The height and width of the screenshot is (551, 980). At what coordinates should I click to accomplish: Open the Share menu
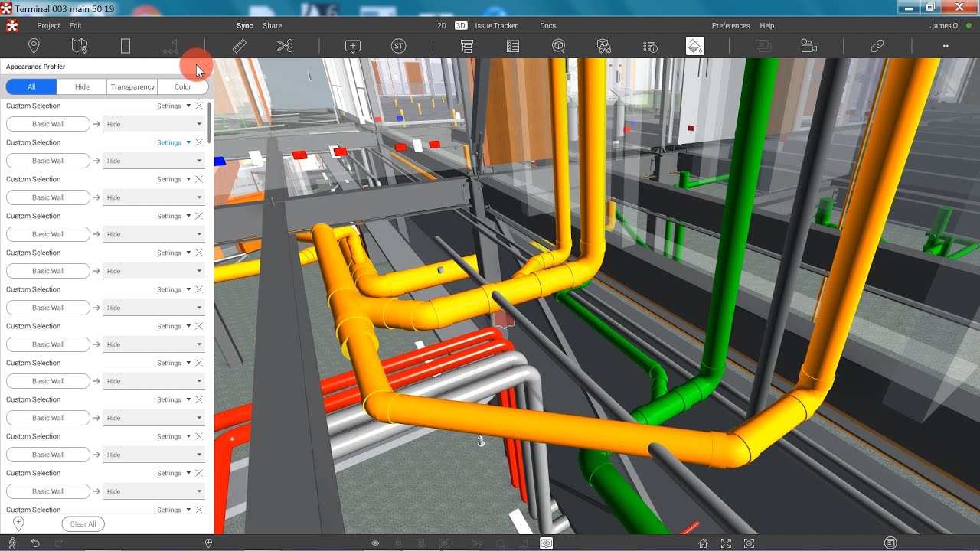pyautogui.click(x=272, y=25)
